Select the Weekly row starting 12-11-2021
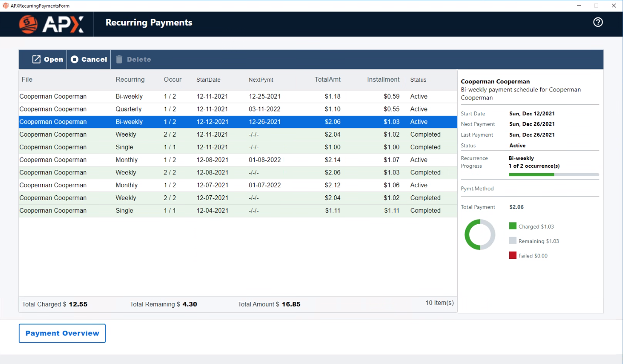Screen dimensions: 623x364 pos(238,135)
